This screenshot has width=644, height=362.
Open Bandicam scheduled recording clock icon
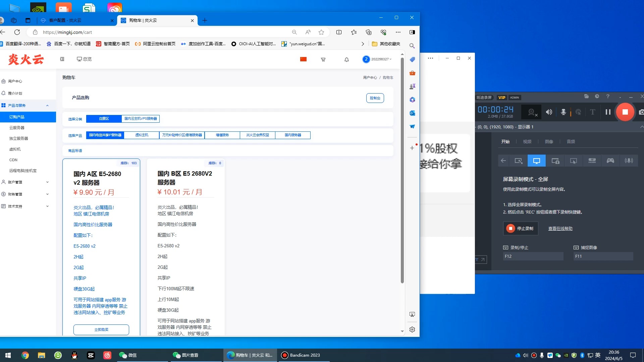[597, 97]
